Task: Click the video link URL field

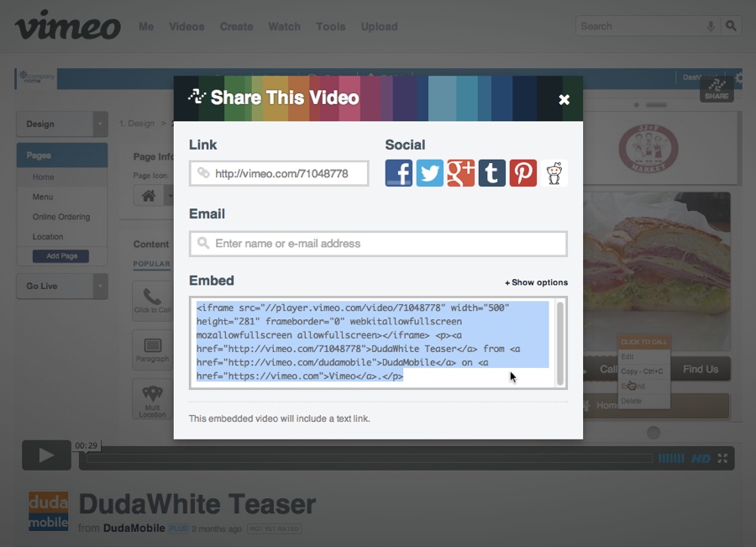Action: point(279,174)
